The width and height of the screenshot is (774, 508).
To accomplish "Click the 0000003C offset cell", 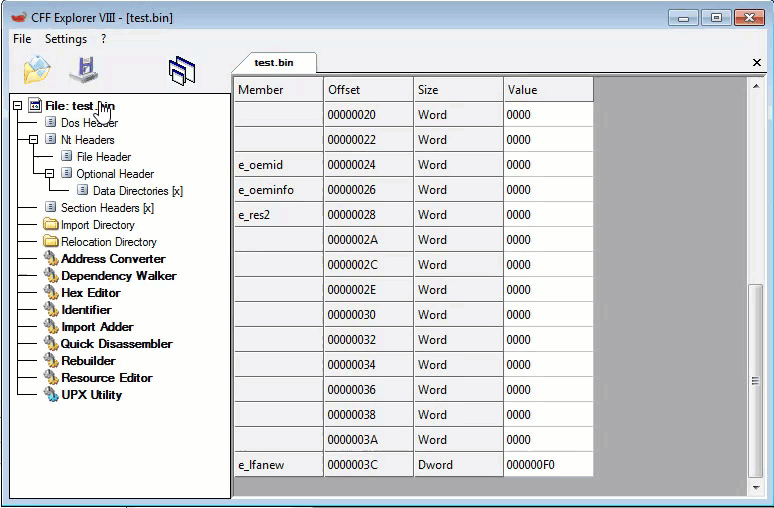I will point(368,465).
